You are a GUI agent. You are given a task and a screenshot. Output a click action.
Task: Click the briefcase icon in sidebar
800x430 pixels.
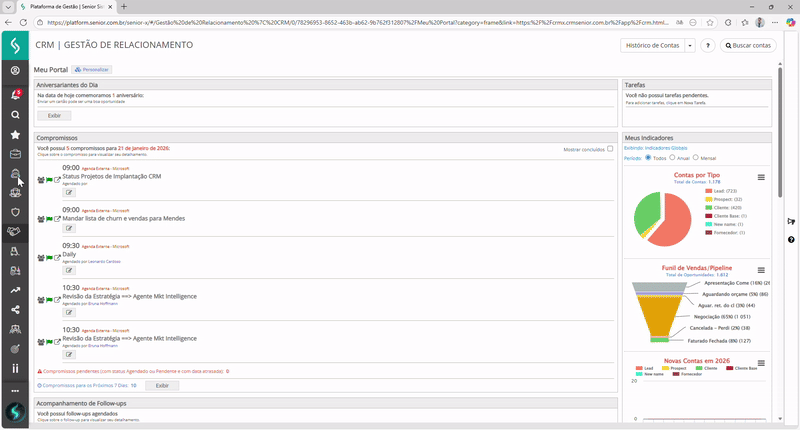(15, 154)
